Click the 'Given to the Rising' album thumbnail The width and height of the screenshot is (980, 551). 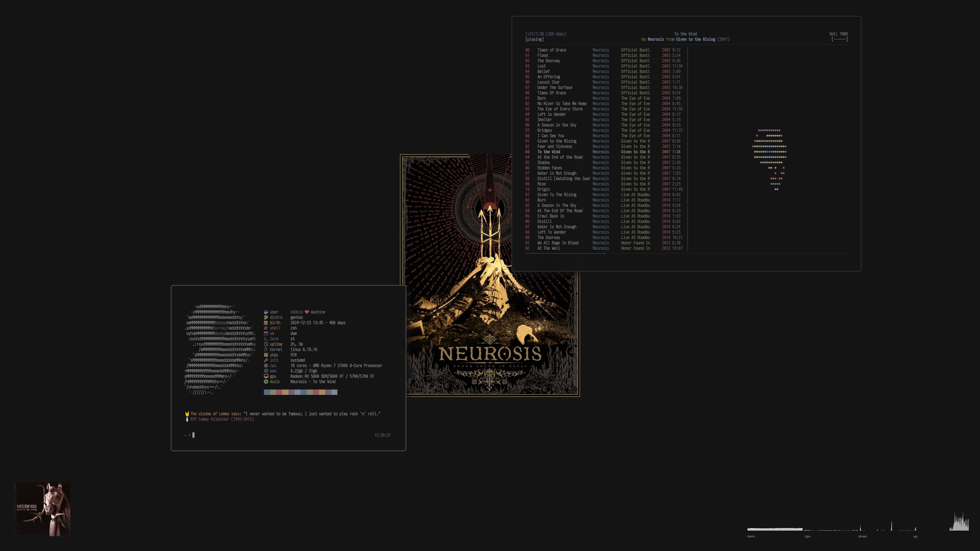click(x=42, y=508)
